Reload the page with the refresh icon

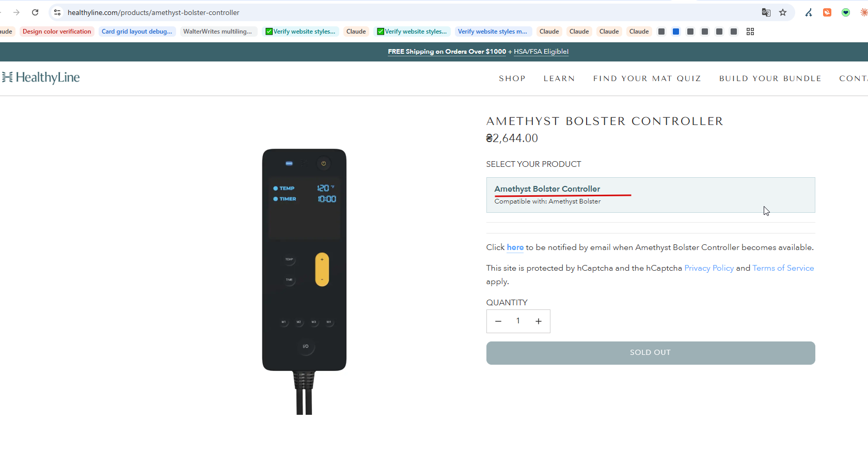point(35,12)
